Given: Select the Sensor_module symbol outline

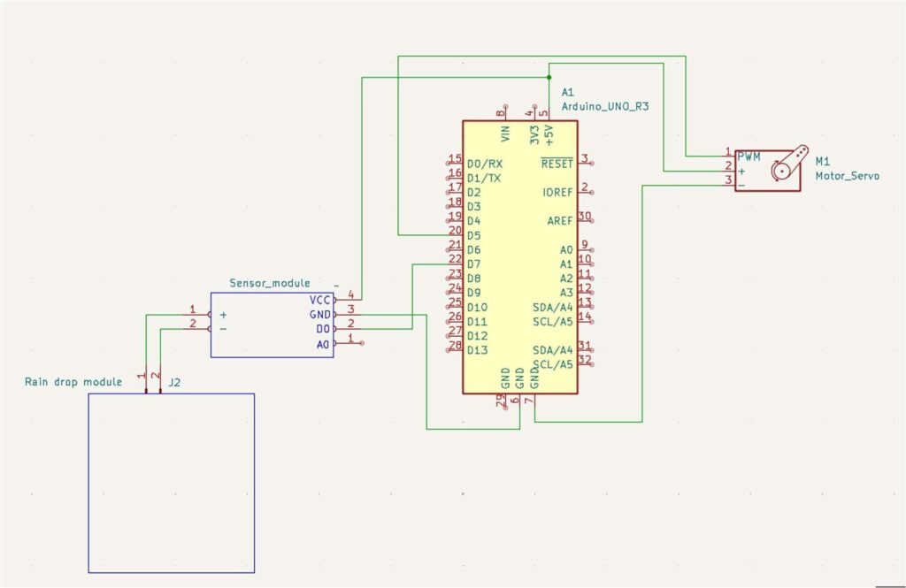Looking at the screenshot, I should tap(272, 323).
